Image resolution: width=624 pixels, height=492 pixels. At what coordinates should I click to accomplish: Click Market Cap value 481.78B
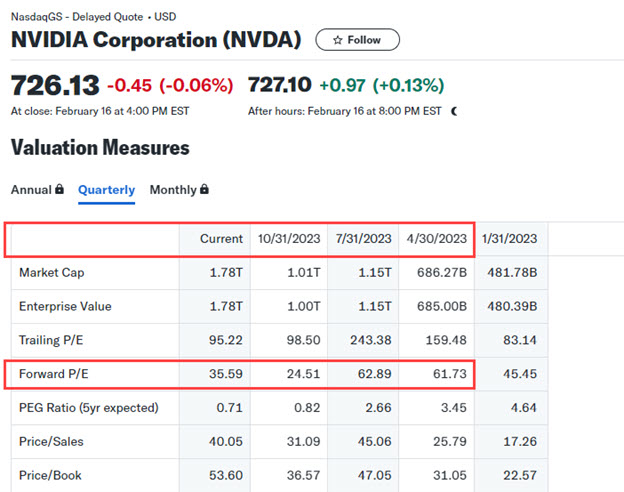pos(512,273)
